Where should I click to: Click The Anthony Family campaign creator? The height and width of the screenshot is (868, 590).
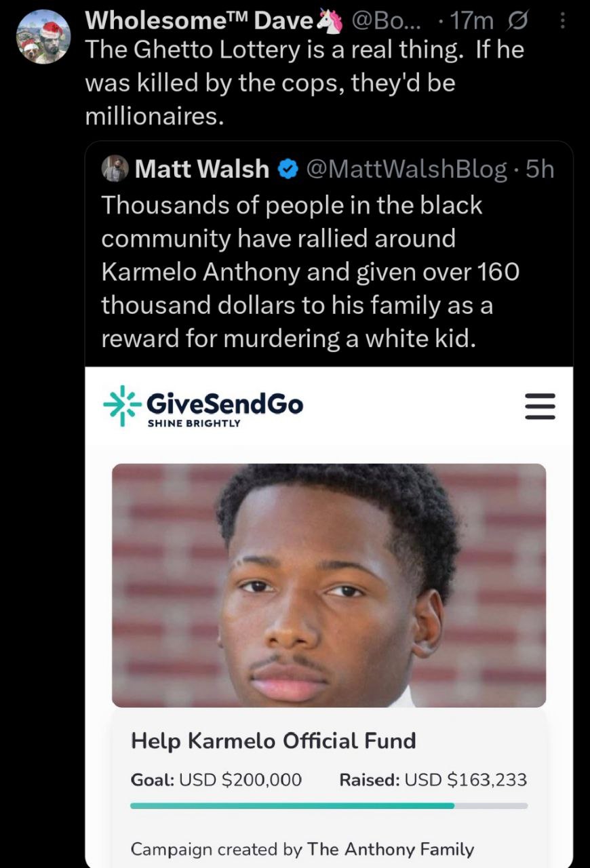[391, 849]
